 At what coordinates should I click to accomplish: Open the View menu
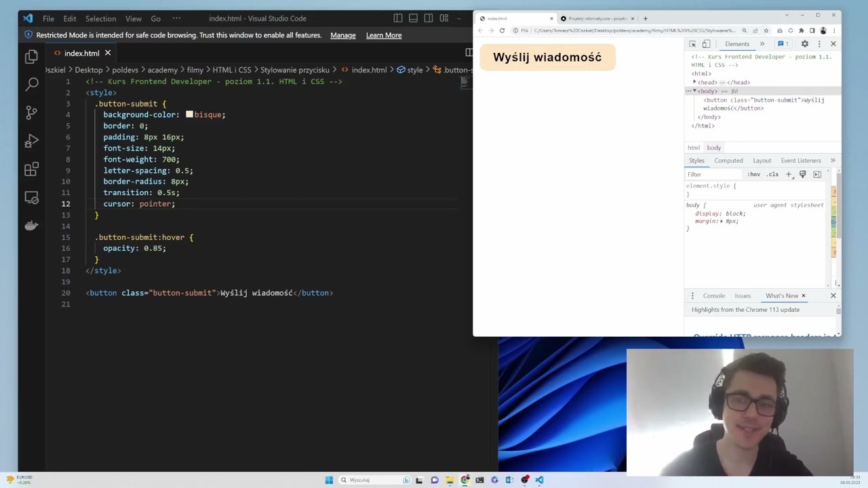pyautogui.click(x=134, y=18)
